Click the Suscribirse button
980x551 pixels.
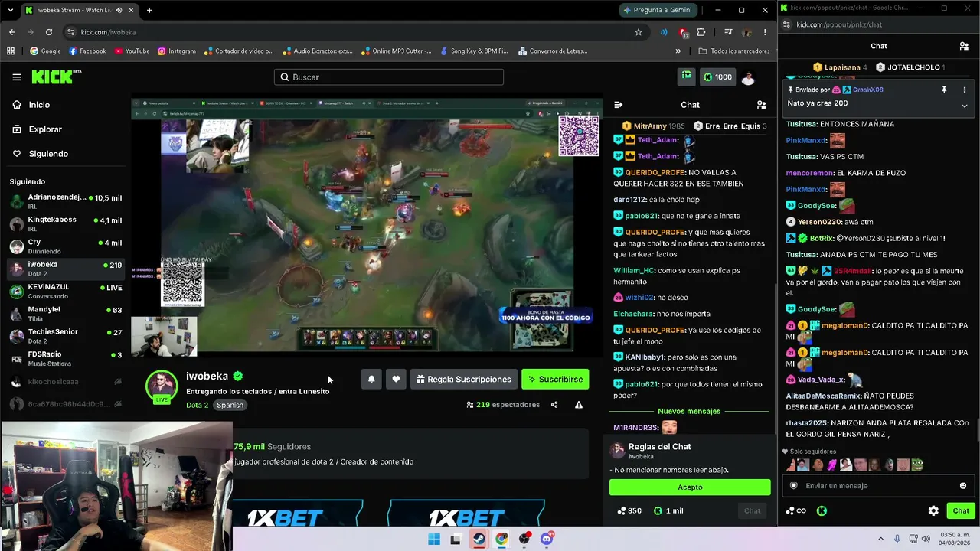pyautogui.click(x=555, y=379)
